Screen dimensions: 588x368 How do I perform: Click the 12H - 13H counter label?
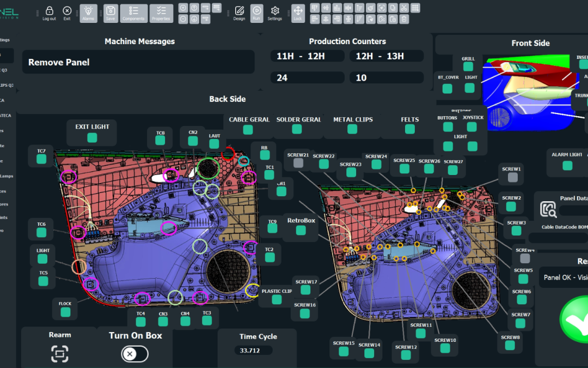point(386,56)
